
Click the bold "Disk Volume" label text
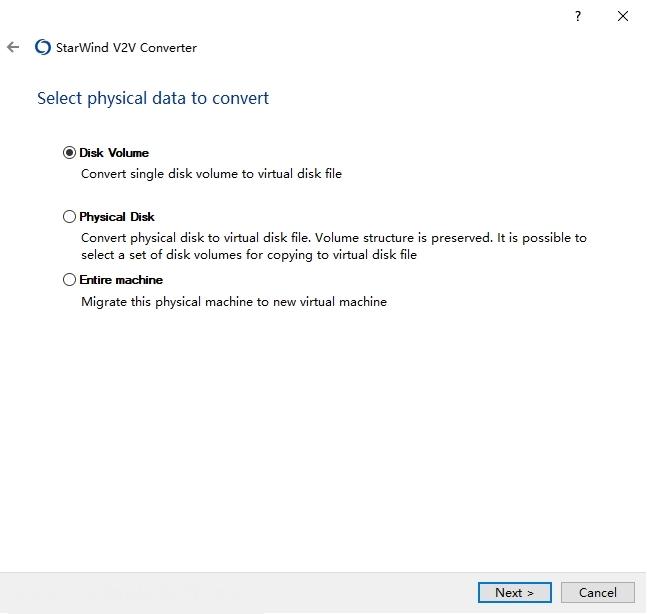click(114, 153)
